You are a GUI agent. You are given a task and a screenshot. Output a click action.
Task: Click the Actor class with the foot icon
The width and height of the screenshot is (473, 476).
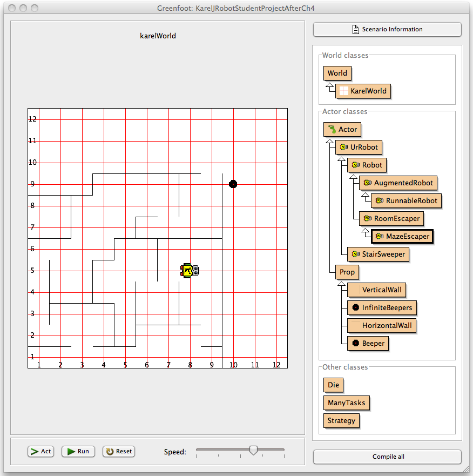pyautogui.click(x=342, y=130)
